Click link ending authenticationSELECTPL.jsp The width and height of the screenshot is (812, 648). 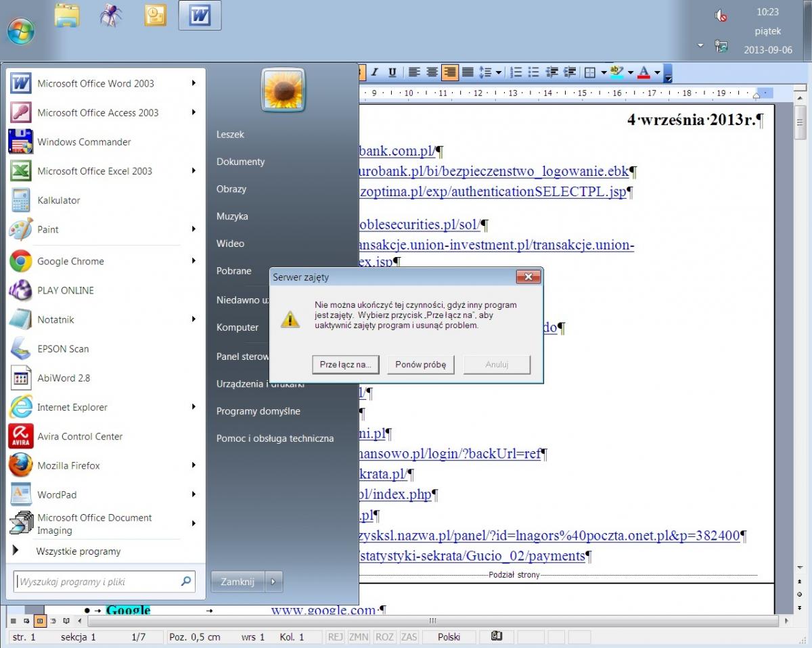click(493, 191)
